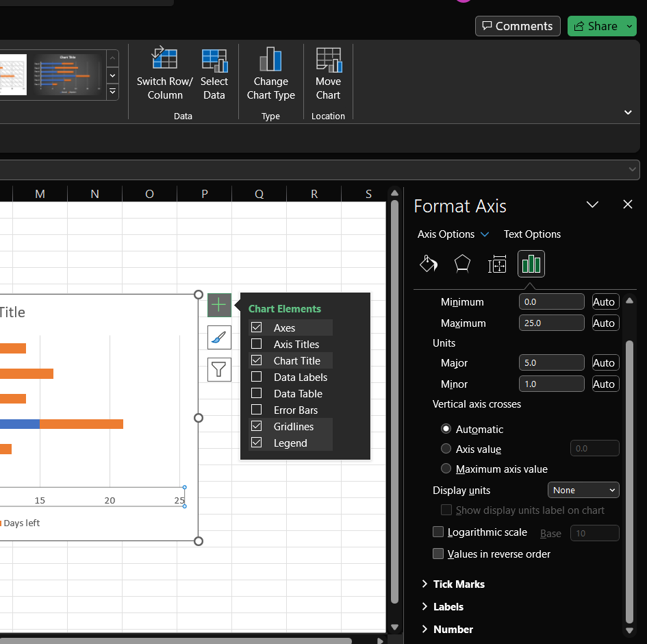Open Fill & Line options in Format Axis
The height and width of the screenshot is (644, 647).
(x=429, y=264)
